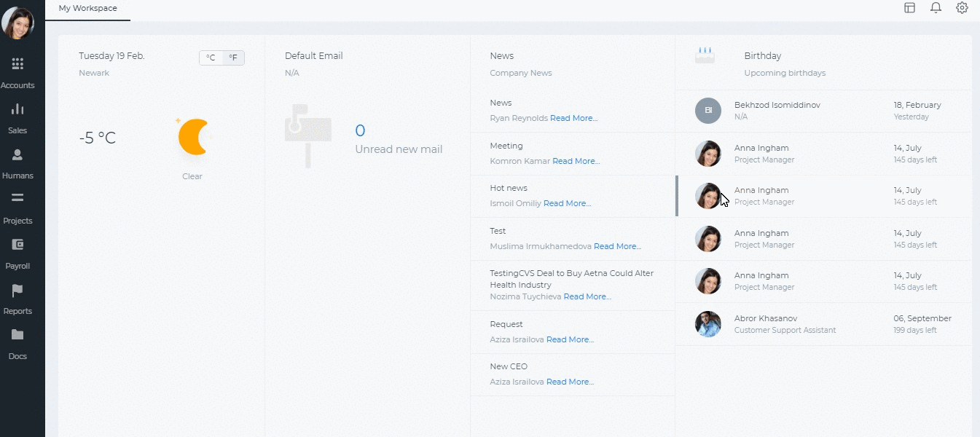Open the notifications bell icon
980x437 pixels.
click(936, 8)
